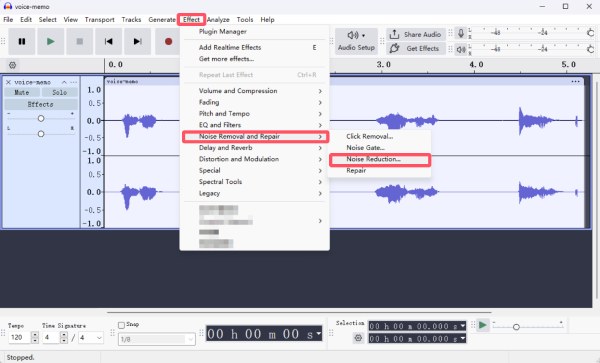
Task: Open the Tracks menu
Action: tap(131, 20)
